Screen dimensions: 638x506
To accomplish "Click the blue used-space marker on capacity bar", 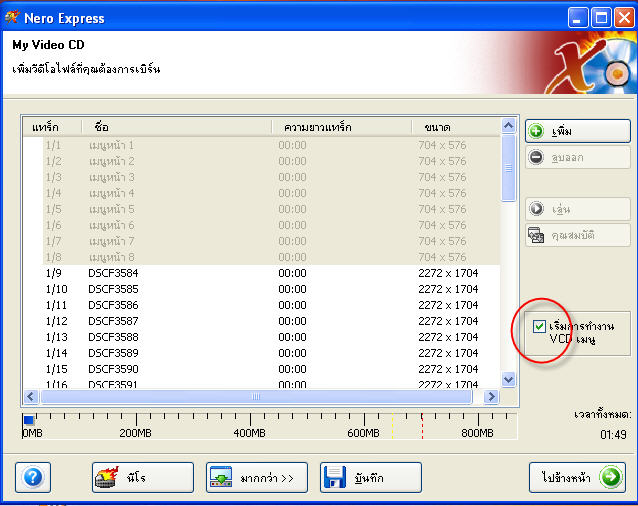I will click(x=28, y=420).
